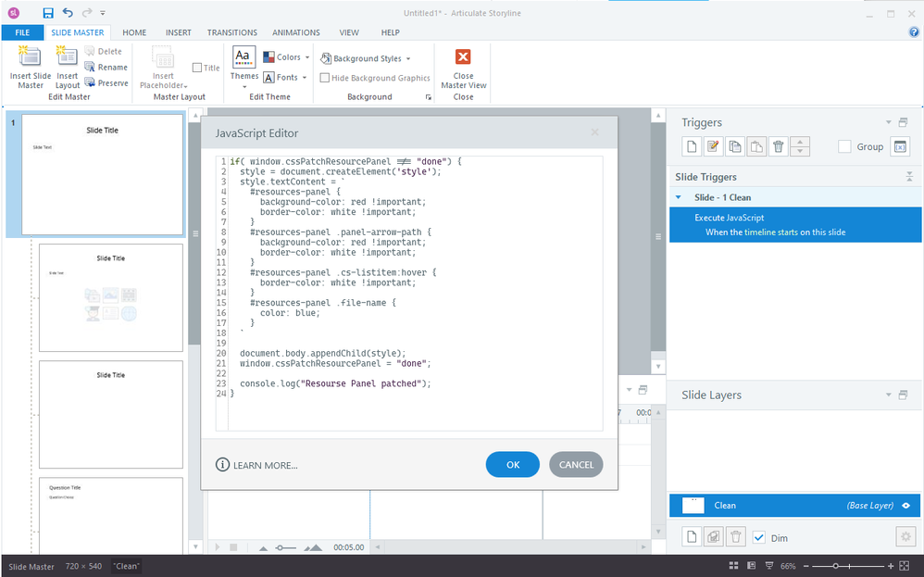Collapse the Slide - 1 Clean trigger group
Image resolution: width=924 pixels, height=577 pixels.
(679, 197)
